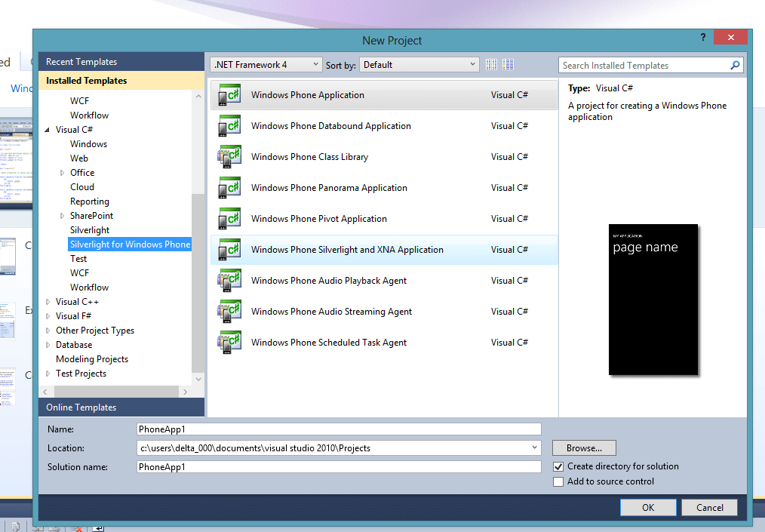Select the Installed Templates section
The image size is (765, 532).
[x=121, y=81]
